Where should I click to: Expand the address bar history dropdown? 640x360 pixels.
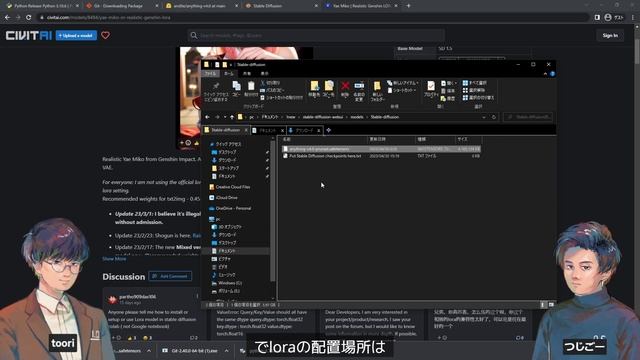pyautogui.click(x=484, y=117)
